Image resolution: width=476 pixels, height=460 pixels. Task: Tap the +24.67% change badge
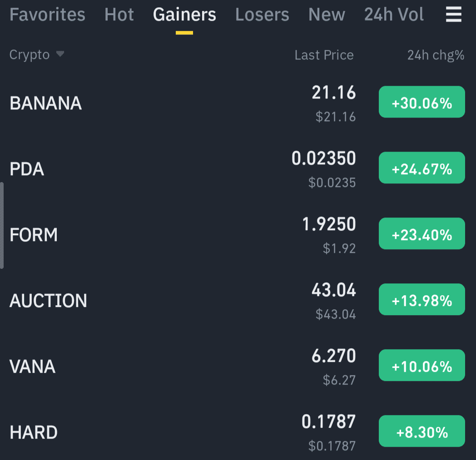[421, 168]
